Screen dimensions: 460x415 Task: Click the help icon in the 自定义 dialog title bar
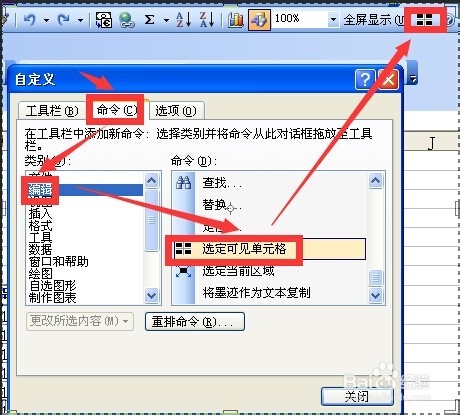365,80
